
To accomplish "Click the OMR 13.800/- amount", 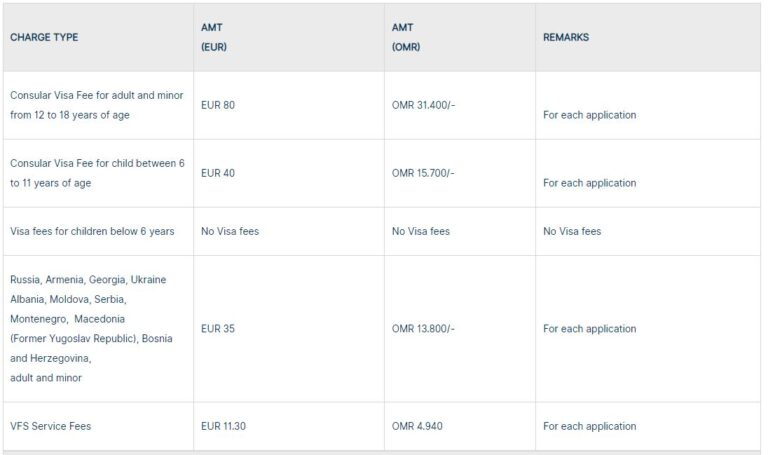I will (x=423, y=328).
